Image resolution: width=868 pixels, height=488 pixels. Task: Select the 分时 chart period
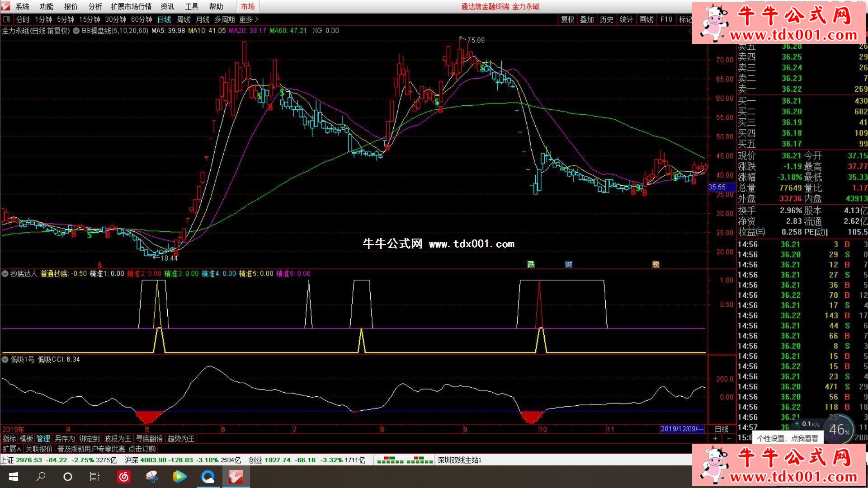pos(23,19)
